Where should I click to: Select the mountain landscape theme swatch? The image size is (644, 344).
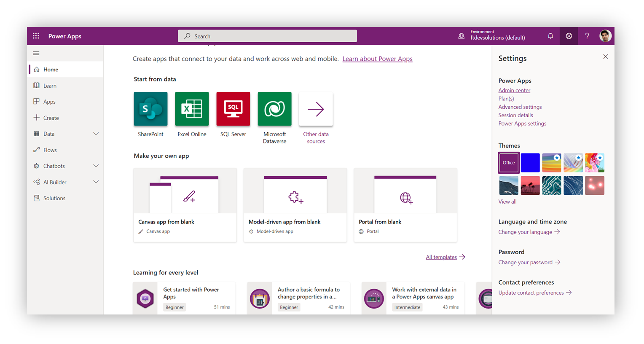(509, 185)
